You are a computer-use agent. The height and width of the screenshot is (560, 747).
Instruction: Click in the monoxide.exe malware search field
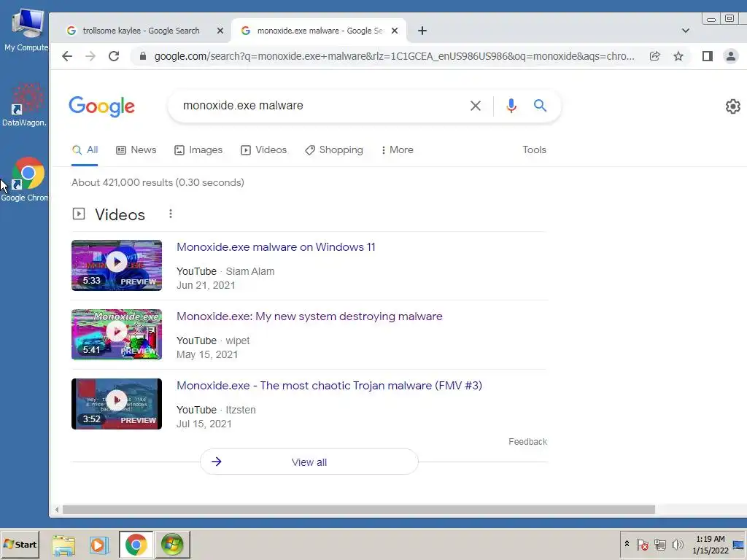pos(320,106)
